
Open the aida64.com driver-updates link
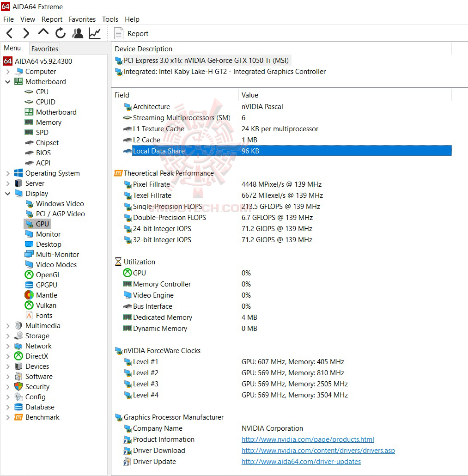click(301, 462)
